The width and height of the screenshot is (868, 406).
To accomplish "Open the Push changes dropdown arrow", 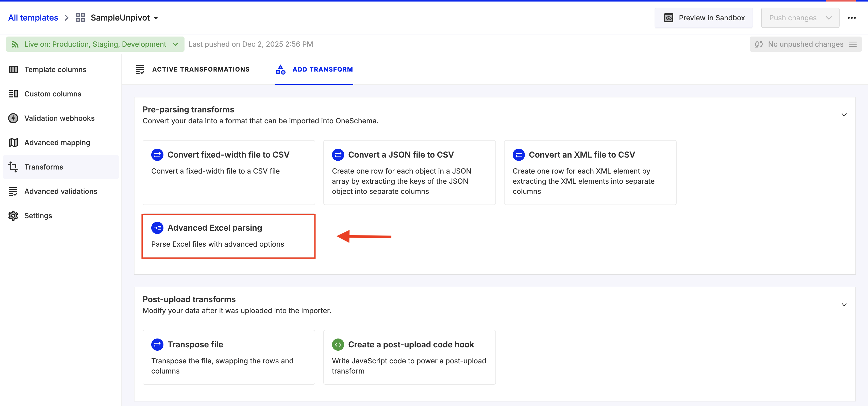I will click(829, 18).
